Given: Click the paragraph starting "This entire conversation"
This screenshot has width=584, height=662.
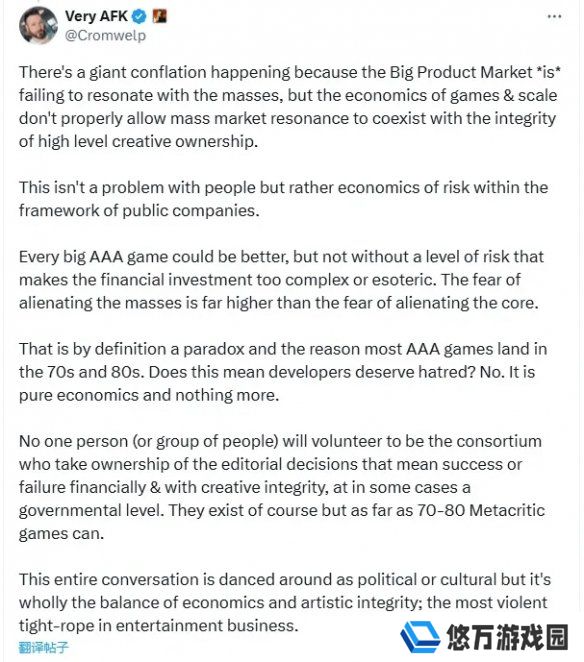Looking at the screenshot, I should [285, 602].
